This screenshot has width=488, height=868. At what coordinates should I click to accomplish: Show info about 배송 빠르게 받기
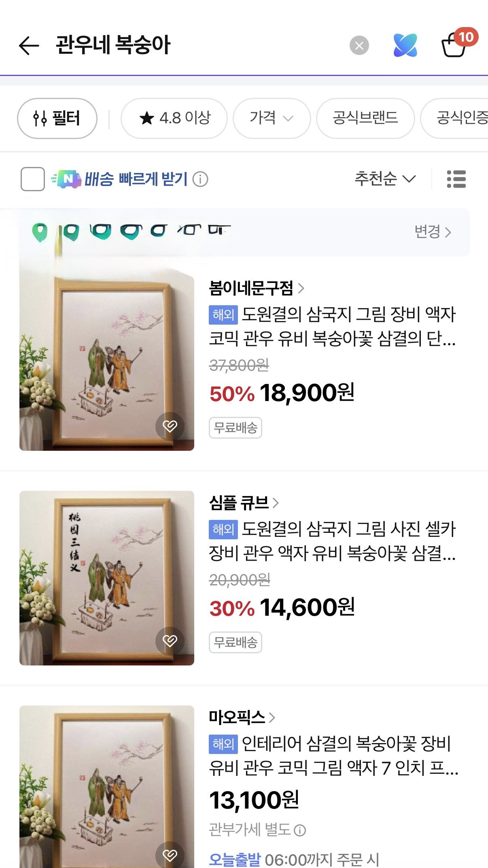coord(200,179)
